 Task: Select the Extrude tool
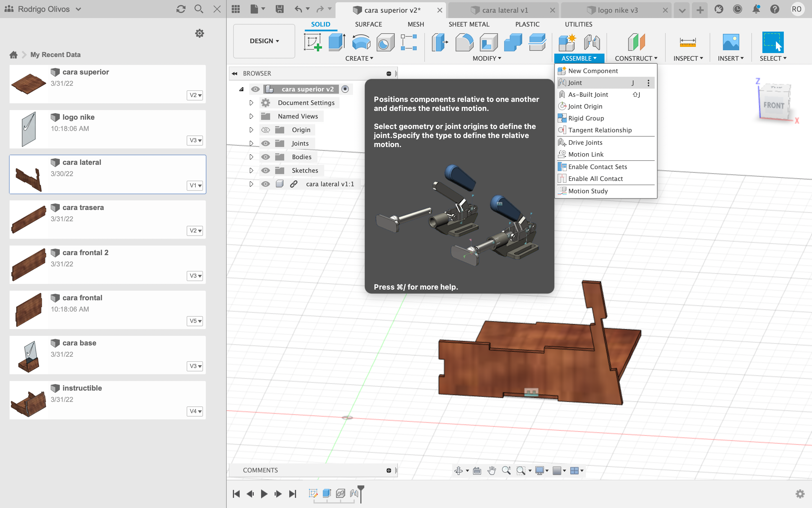point(337,43)
